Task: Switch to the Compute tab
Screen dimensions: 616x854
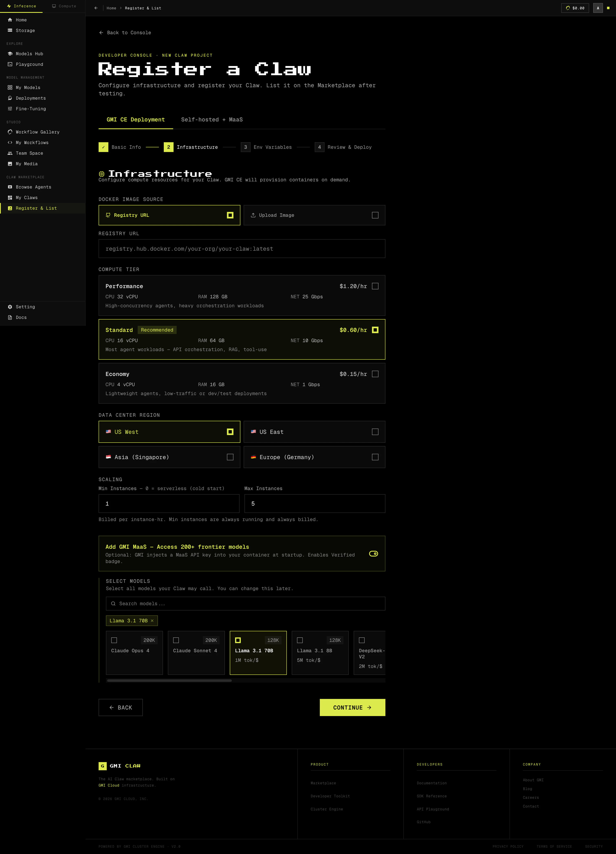Action: pyautogui.click(x=64, y=6)
